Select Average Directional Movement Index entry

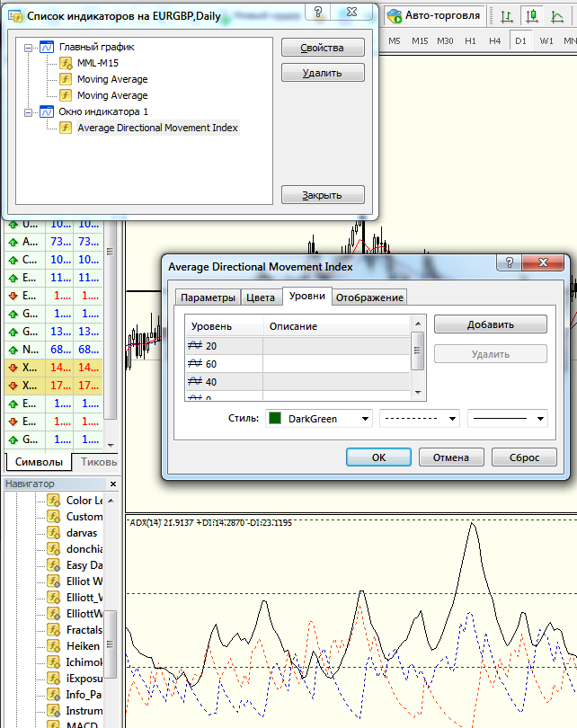tap(157, 129)
